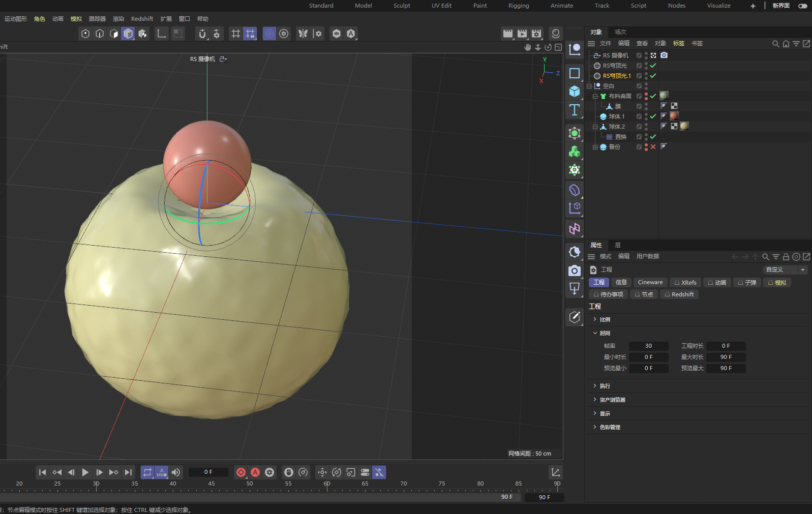This screenshot has height=514, width=812.
Task: Open the Object Manager filter icon
Action: click(796, 44)
